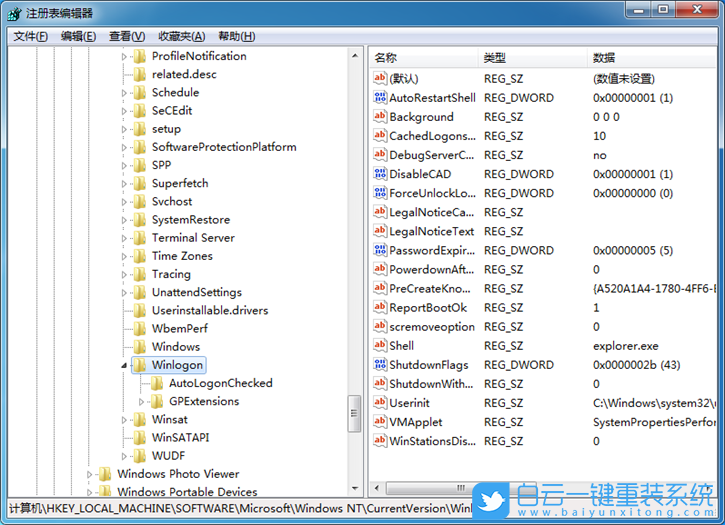Expand the GPExtensions subkey

[141, 401]
